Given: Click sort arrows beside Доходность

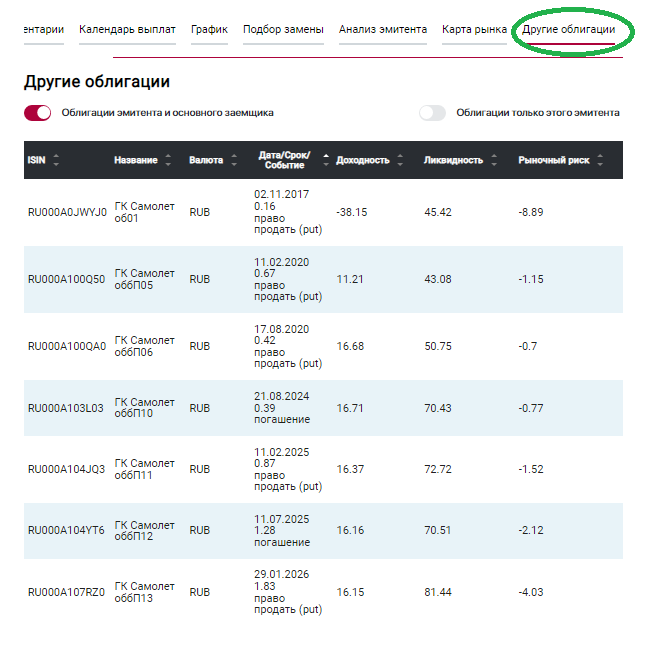Looking at the screenshot, I should [401, 160].
